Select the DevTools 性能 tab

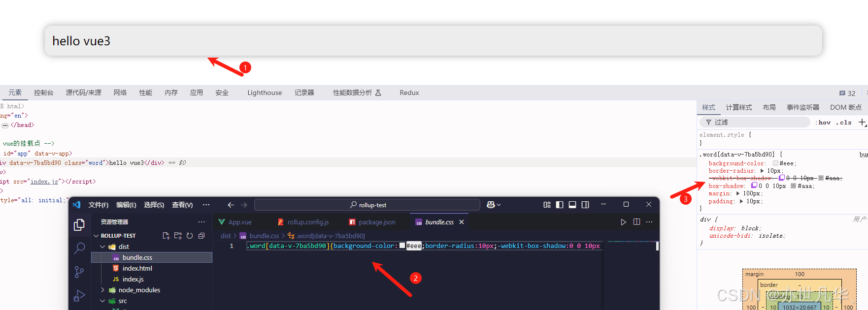(146, 93)
